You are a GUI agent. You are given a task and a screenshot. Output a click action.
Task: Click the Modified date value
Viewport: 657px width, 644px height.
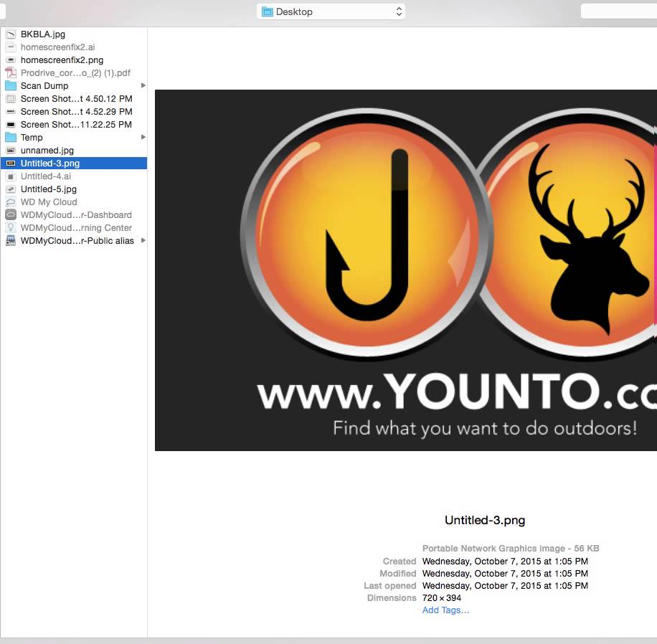pos(505,574)
